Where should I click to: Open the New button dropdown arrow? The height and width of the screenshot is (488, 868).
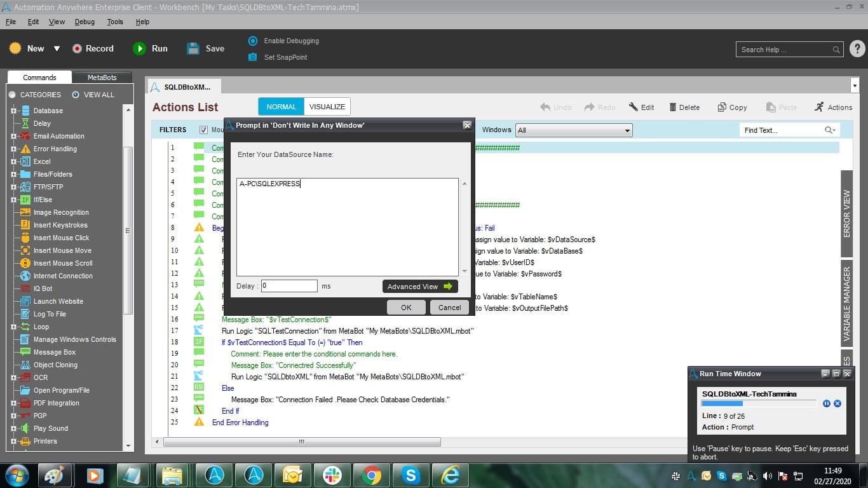[x=57, y=48]
